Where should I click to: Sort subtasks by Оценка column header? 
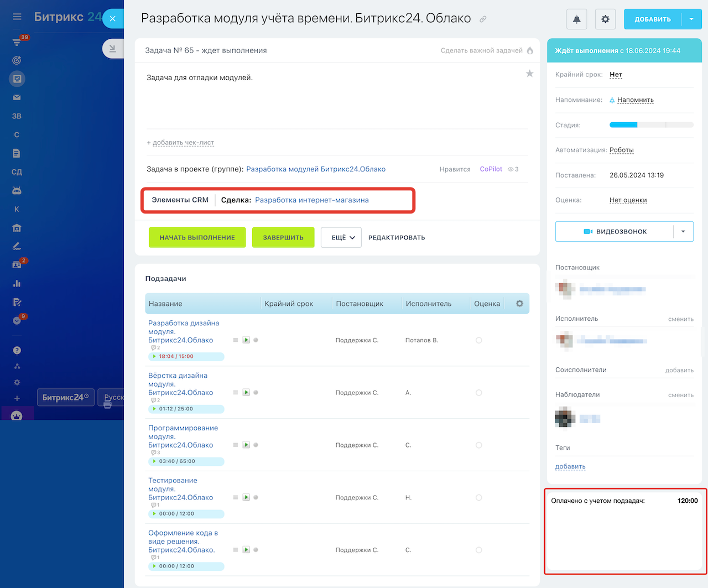pos(487,304)
